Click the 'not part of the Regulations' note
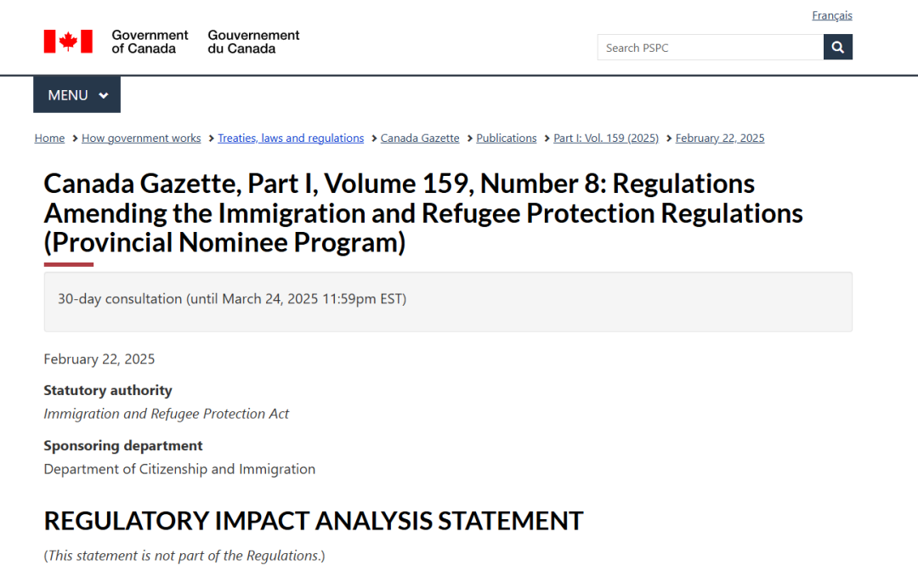 click(184, 556)
